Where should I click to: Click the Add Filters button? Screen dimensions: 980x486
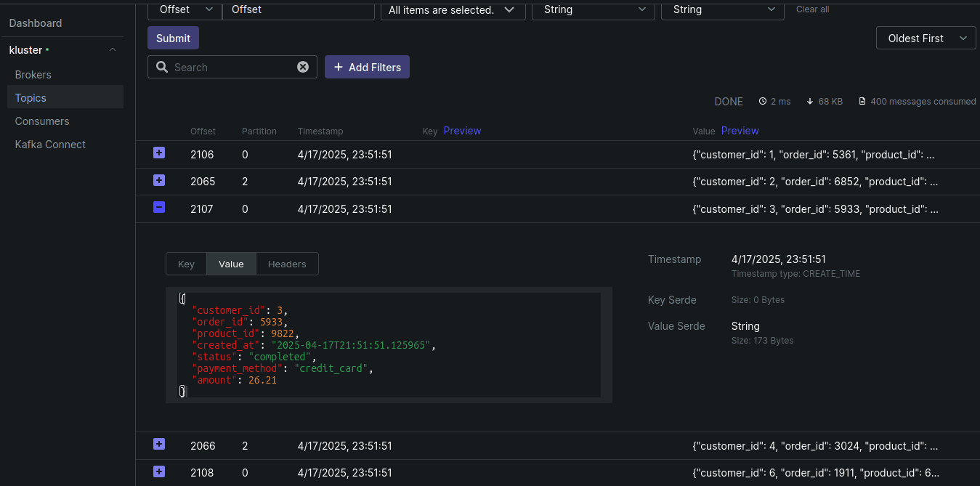367,67
